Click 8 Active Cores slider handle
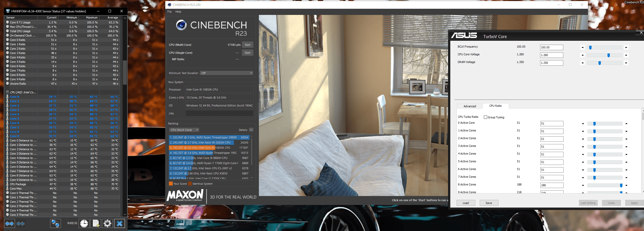644x231 pixels. click(x=621, y=185)
